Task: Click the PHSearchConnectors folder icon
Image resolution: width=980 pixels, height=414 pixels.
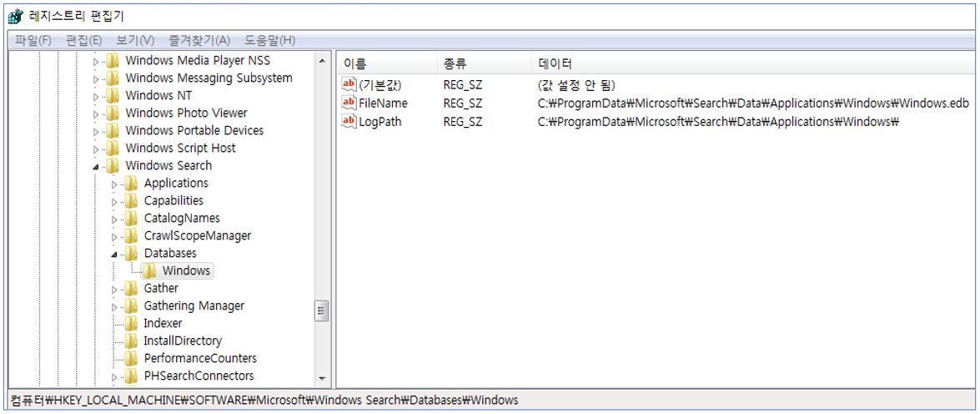Action: [x=130, y=376]
